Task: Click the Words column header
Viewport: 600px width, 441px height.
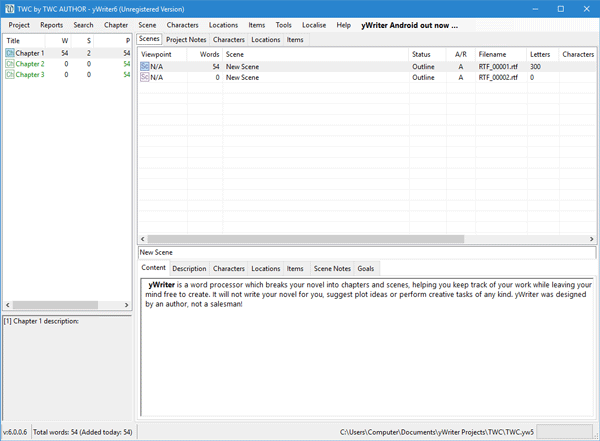Action: [205, 54]
